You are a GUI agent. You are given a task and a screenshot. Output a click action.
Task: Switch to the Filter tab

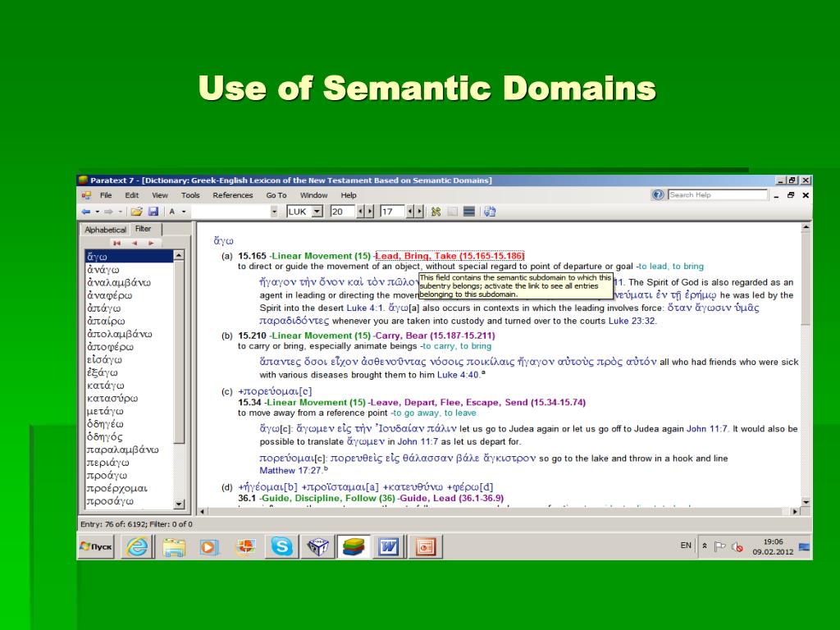143,229
